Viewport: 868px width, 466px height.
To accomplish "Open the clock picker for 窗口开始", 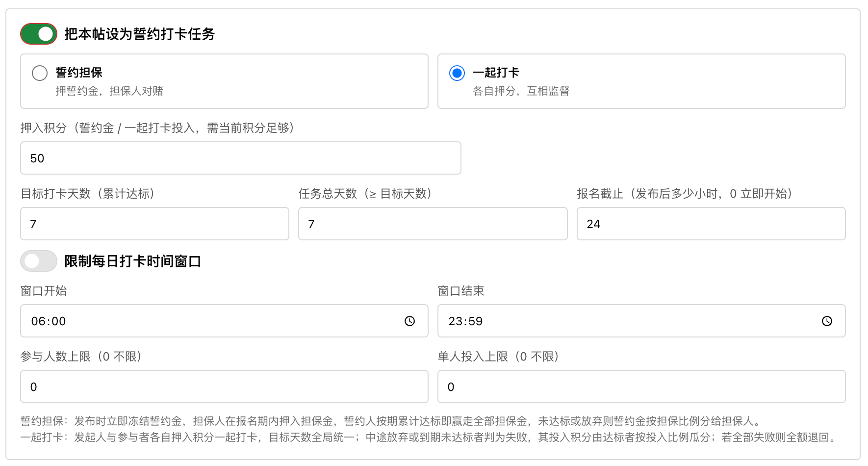I will point(409,321).
